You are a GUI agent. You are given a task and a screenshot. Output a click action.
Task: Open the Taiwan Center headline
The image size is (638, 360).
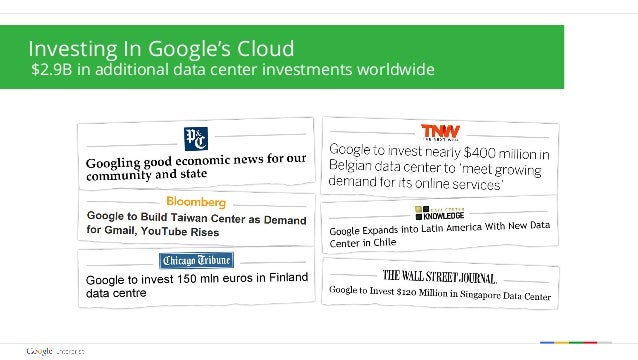[197, 224]
